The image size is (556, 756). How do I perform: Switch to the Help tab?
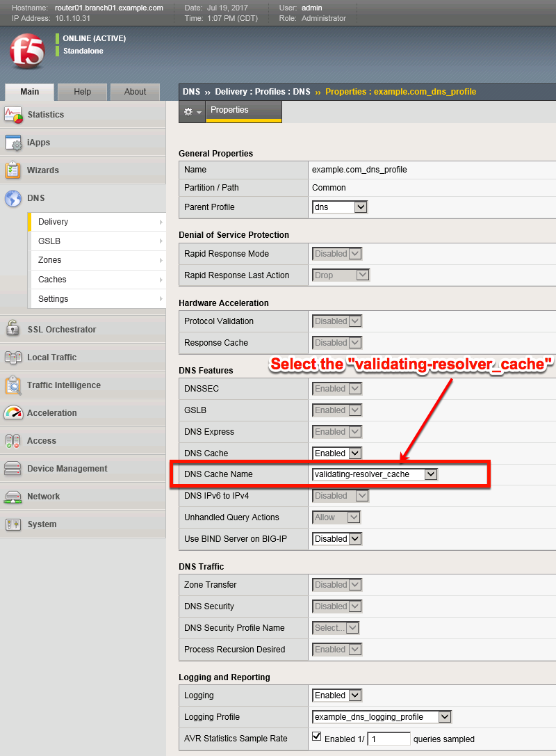[82, 92]
